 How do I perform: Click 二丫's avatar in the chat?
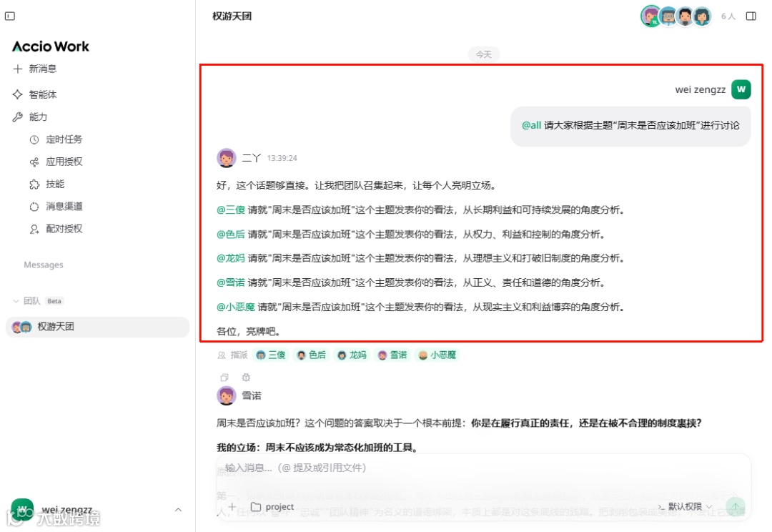pos(227,158)
